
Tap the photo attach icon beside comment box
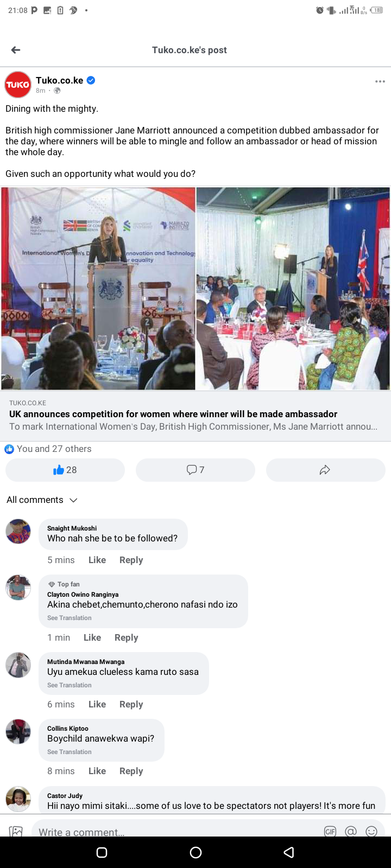16,831
